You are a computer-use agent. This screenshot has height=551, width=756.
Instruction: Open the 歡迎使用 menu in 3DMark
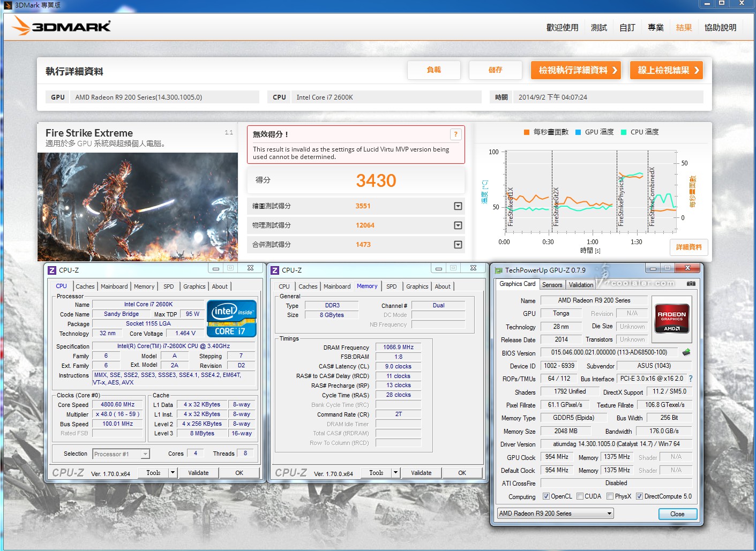point(562,27)
